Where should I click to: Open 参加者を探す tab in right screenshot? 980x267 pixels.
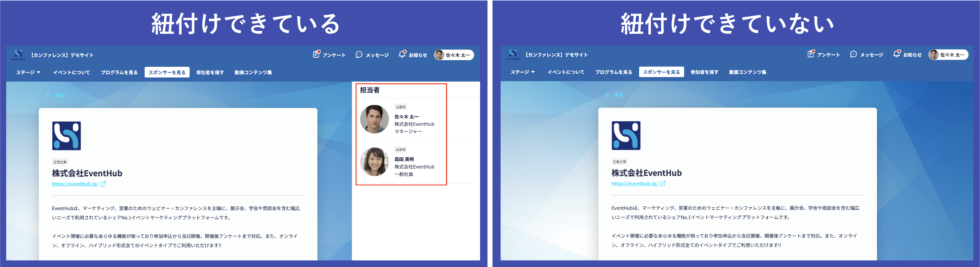point(705,72)
